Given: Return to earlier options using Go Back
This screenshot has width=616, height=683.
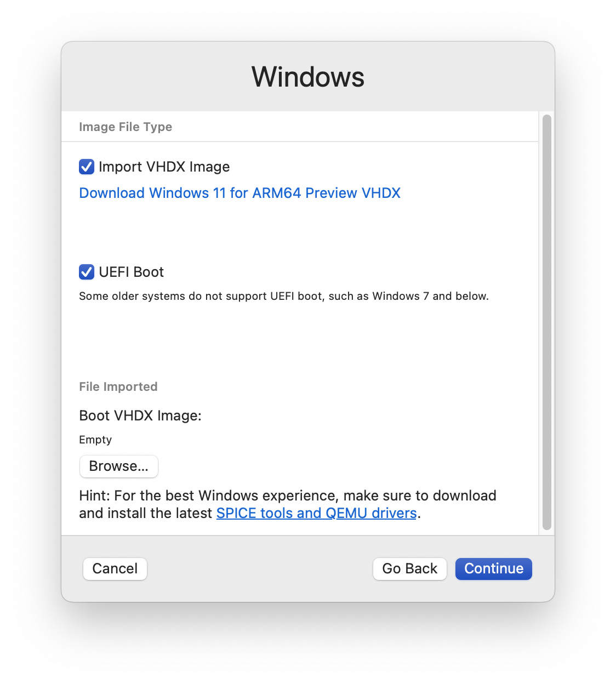Looking at the screenshot, I should click(409, 568).
